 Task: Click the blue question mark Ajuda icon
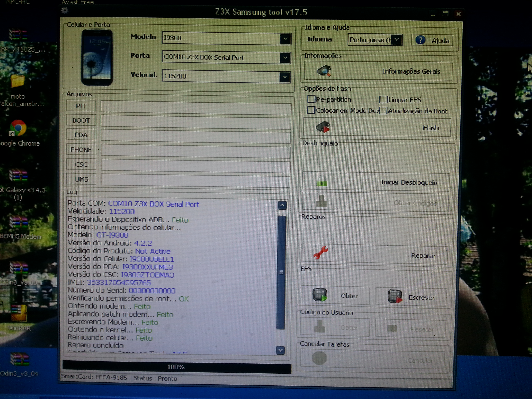[x=420, y=40]
